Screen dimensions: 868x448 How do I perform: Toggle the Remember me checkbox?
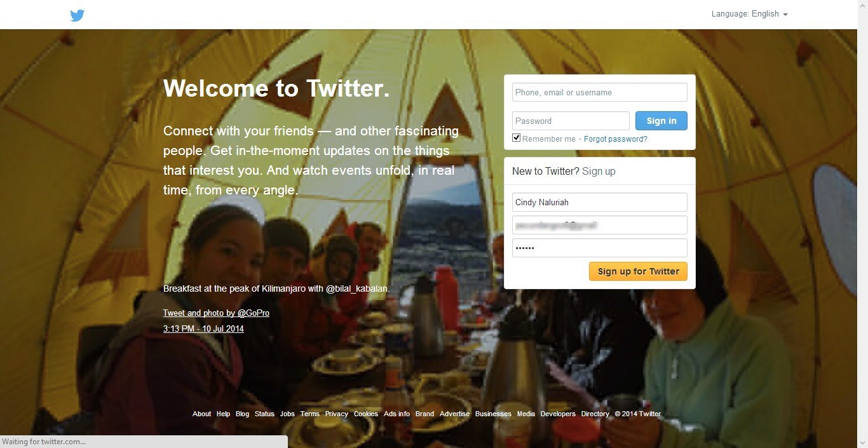(516, 138)
